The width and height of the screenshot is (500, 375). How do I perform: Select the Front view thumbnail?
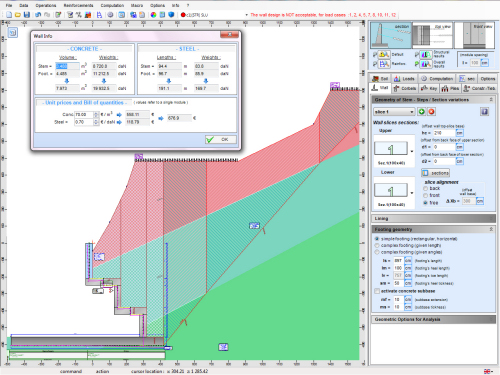pos(475,36)
